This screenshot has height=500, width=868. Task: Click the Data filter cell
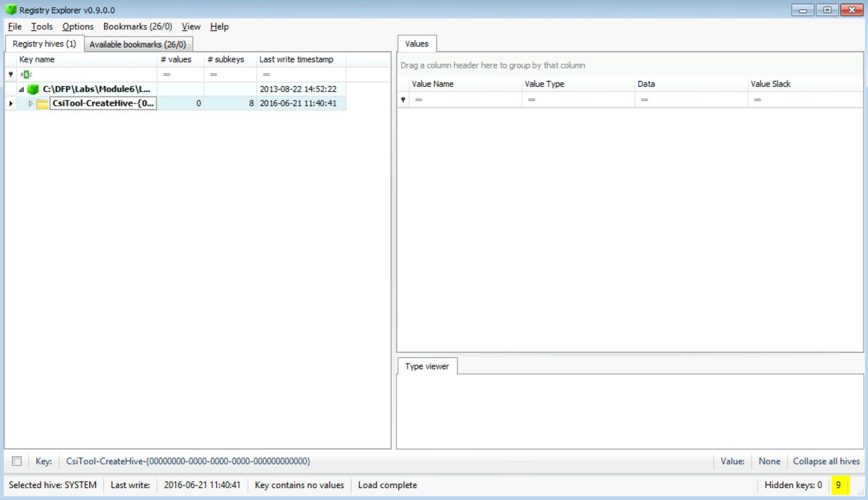point(691,100)
